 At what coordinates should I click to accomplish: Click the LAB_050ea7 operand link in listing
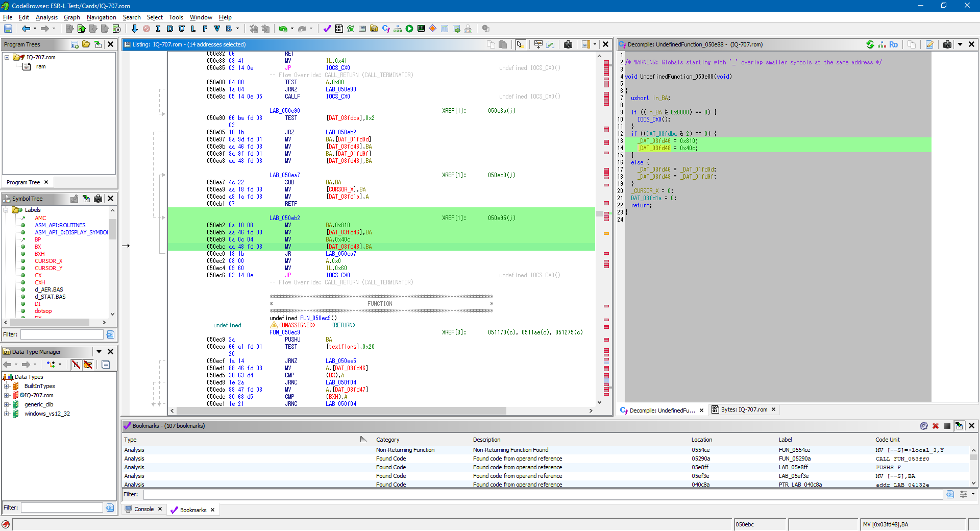(340, 254)
